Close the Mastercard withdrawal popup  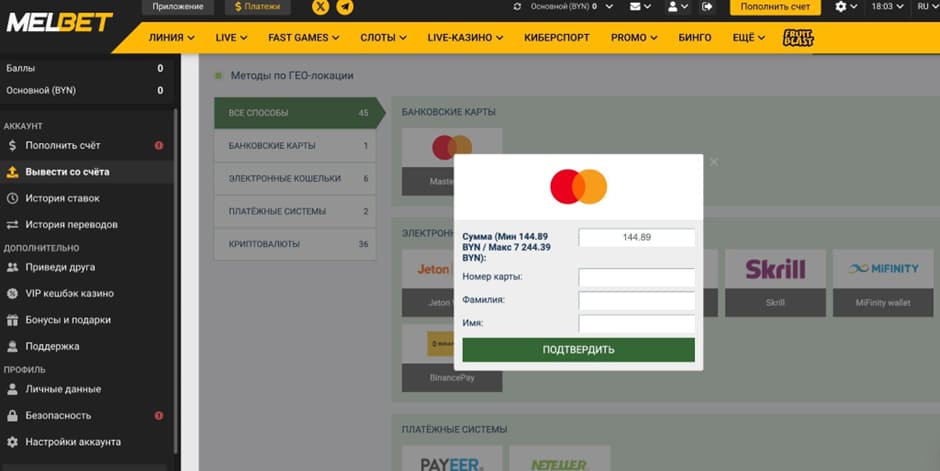click(x=713, y=161)
